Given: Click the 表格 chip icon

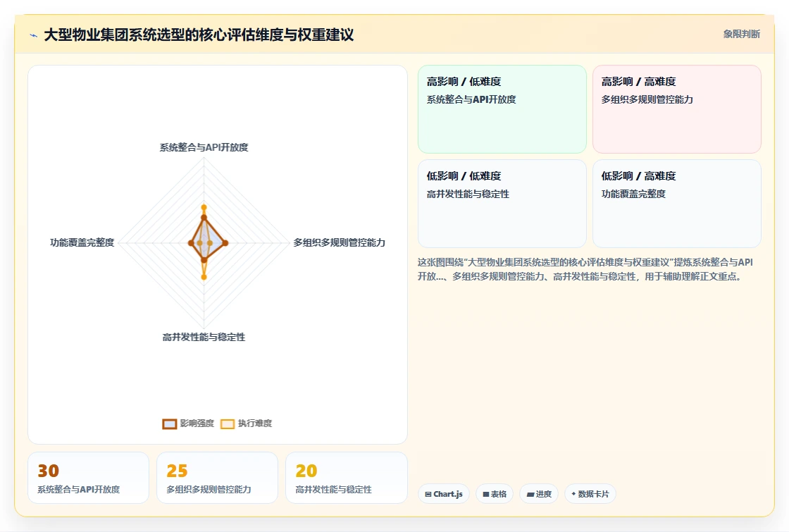Looking at the screenshot, I should coord(486,494).
